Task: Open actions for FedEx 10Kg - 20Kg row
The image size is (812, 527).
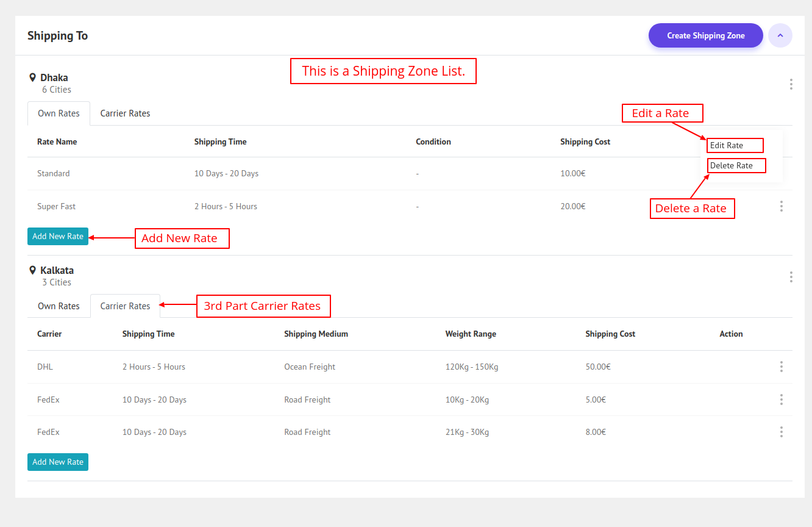Action: tap(781, 400)
